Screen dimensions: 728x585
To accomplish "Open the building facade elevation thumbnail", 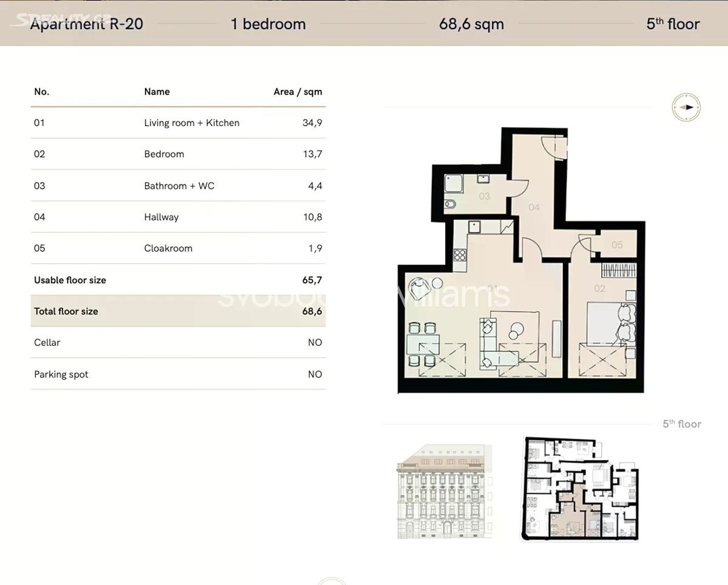I will (444, 492).
